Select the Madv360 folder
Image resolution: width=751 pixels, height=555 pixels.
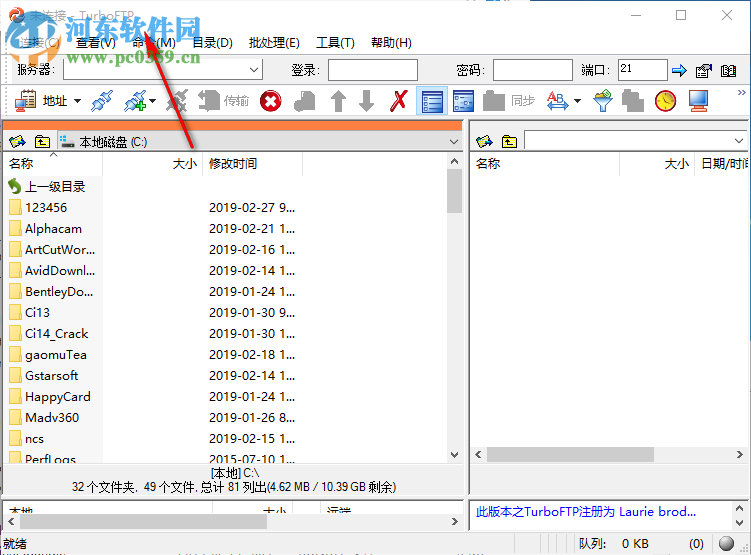pos(44,418)
